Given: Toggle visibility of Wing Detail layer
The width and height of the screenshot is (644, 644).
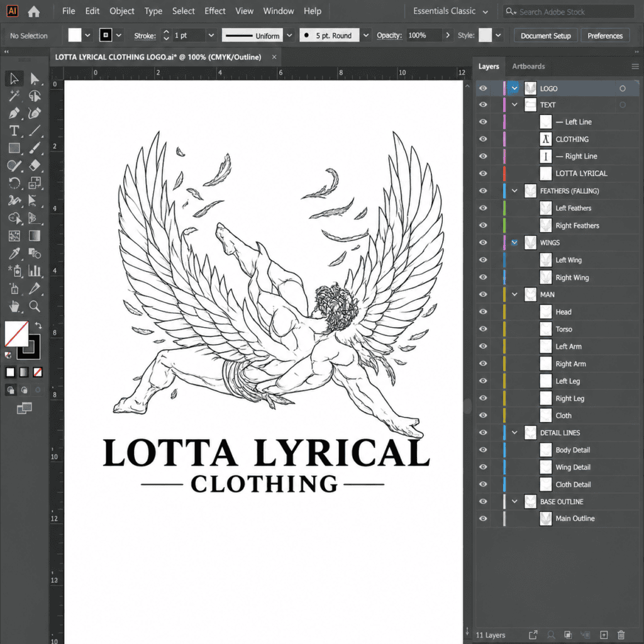Looking at the screenshot, I should [483, 467].
